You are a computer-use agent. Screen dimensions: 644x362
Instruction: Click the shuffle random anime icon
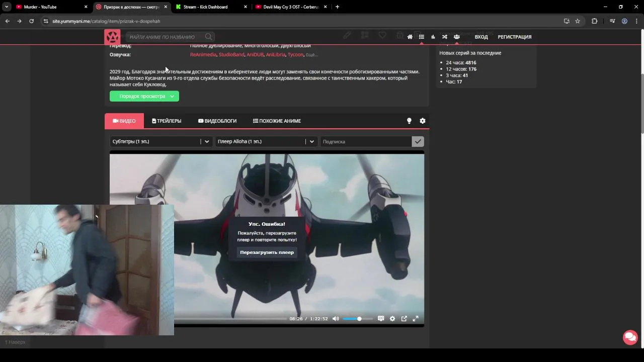(445, 37)
